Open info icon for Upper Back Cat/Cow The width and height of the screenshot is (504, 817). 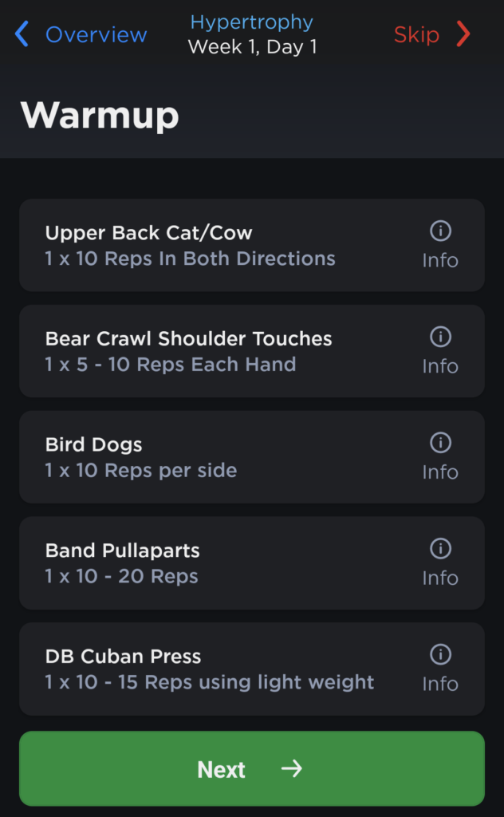[440, 231]
